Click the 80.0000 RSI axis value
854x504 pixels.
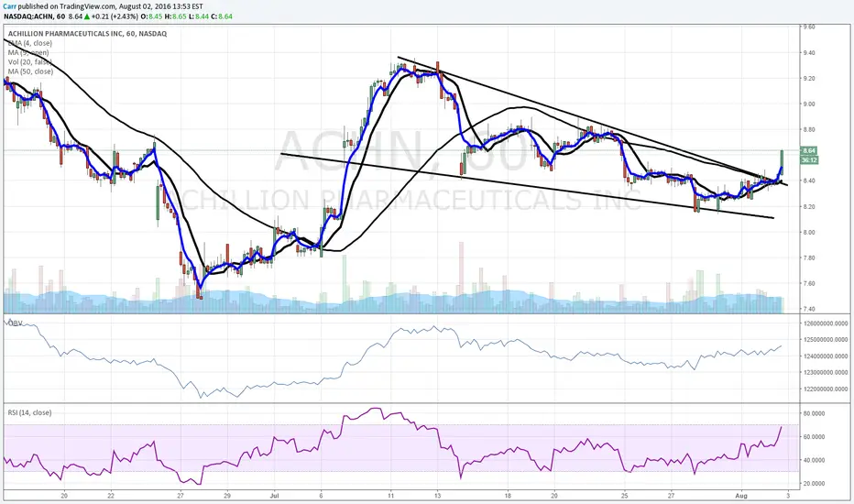(814, 413)
